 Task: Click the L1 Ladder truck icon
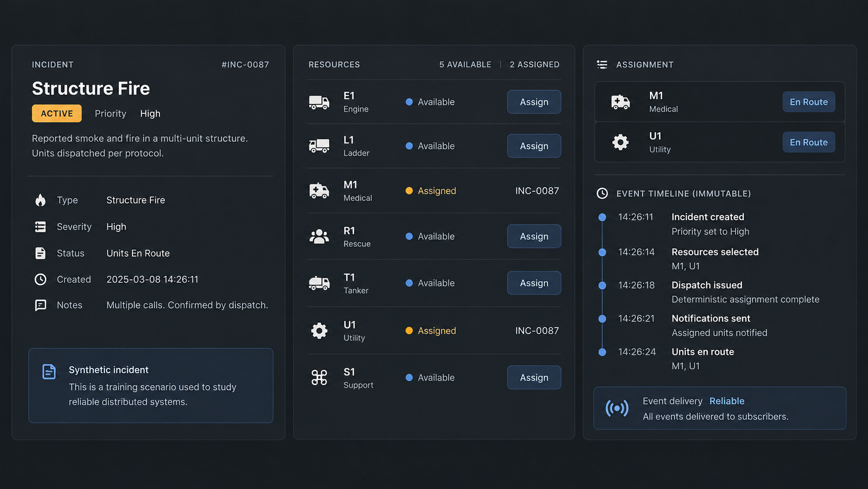coord(319,146)
